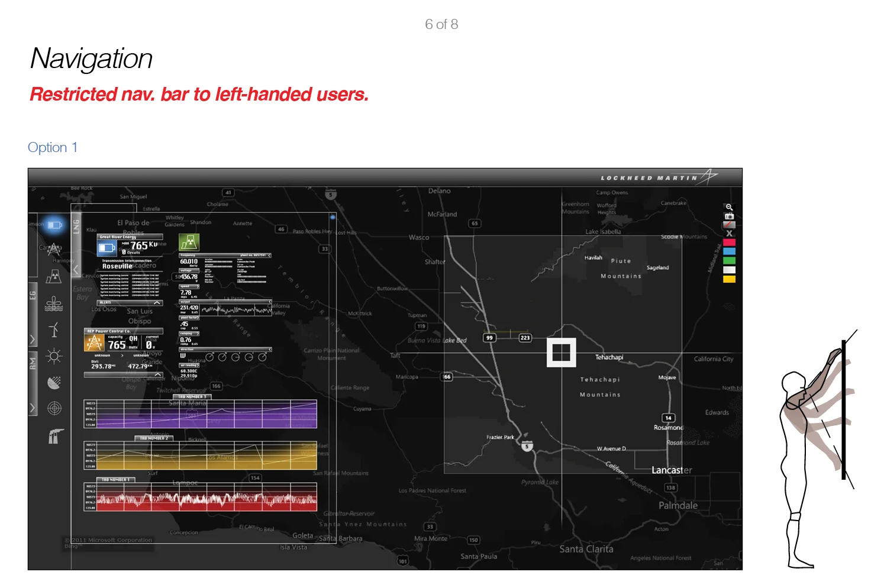The width and height of the screenshot is (884, 588).
Task: Click the camera snapshot tool
Action: 729,216
